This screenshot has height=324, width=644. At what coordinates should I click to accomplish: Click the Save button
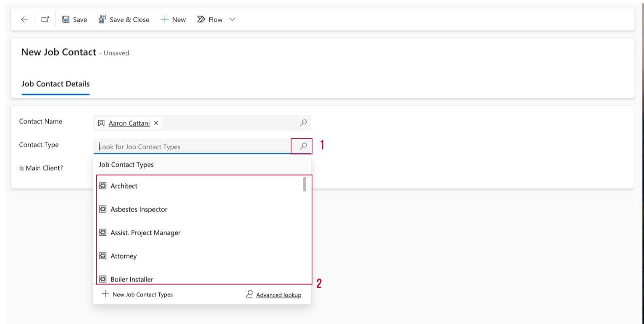tap(75, 20)
